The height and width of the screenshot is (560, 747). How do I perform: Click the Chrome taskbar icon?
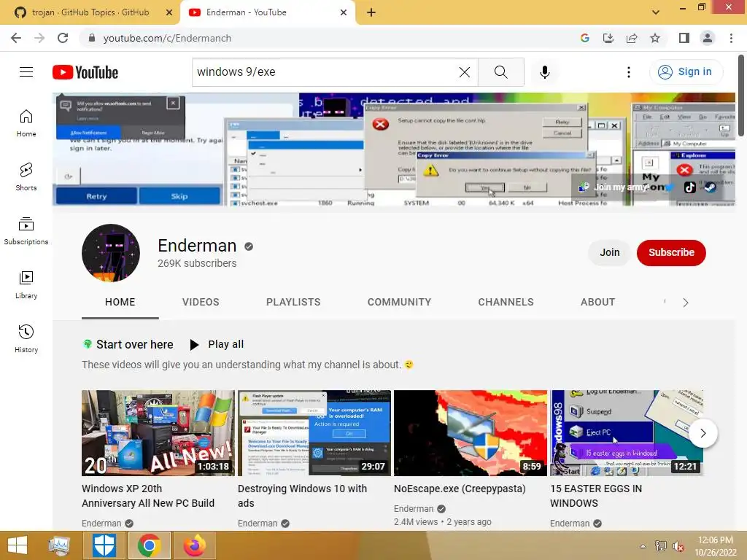point(149,545)
